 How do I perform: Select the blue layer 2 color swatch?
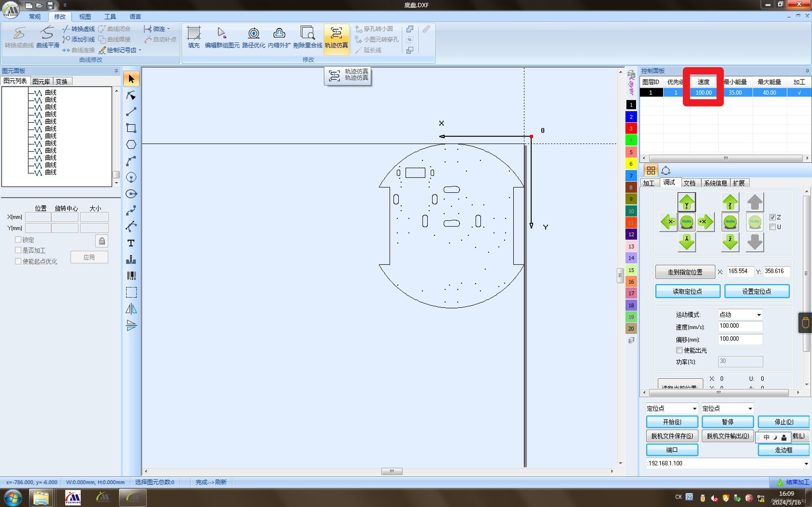coord(631,117)
